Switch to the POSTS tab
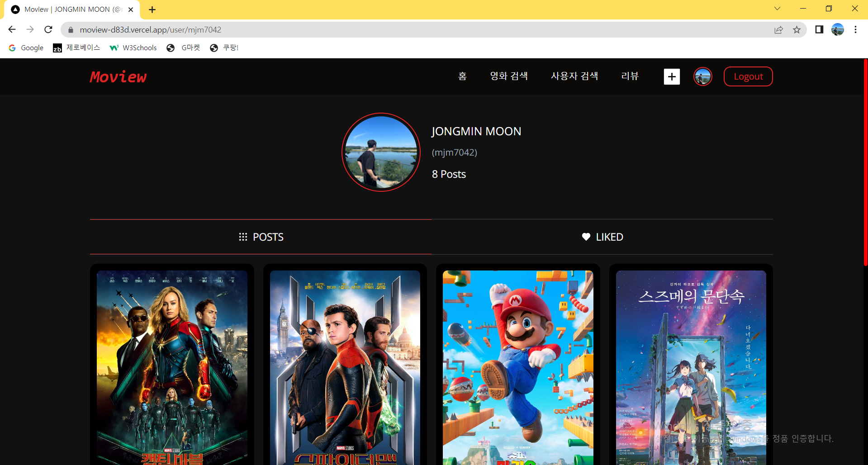The image size is (868, 465). pyautogui.click(x=261, y=237)
